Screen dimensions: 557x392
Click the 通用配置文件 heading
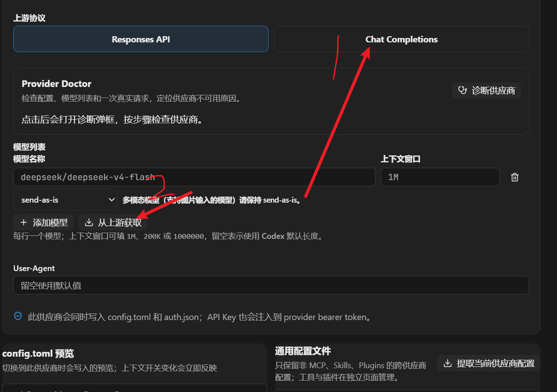point(303,351)
